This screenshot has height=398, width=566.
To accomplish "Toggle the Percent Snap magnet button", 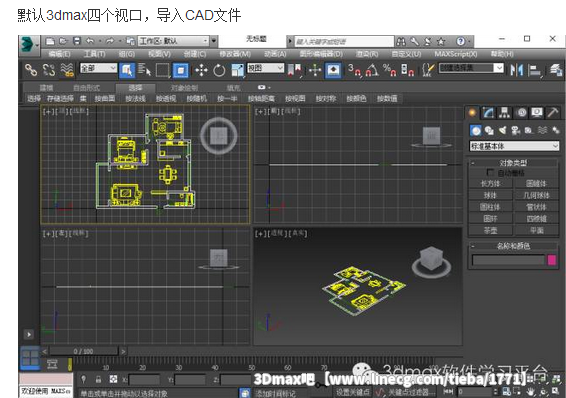I will pyautogui.click(x=390, y=70).
